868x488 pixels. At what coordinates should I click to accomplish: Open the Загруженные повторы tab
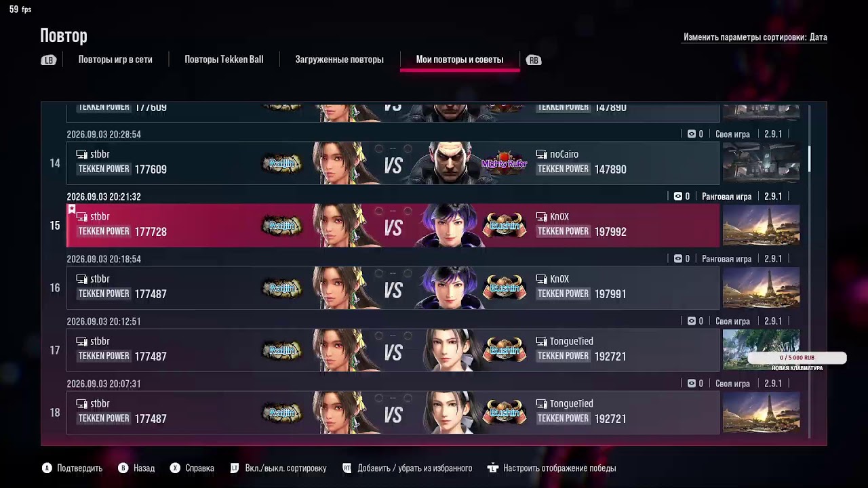(x=339, y=60)
